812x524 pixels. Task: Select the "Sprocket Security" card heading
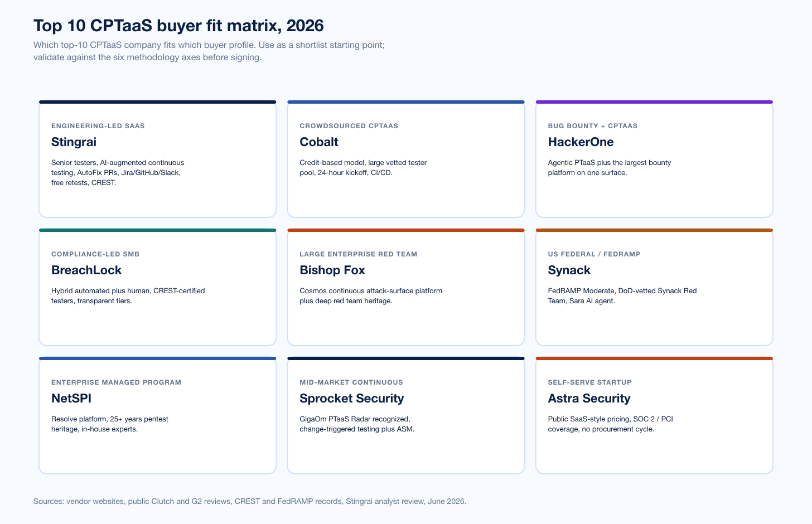(x=352, y=399)
